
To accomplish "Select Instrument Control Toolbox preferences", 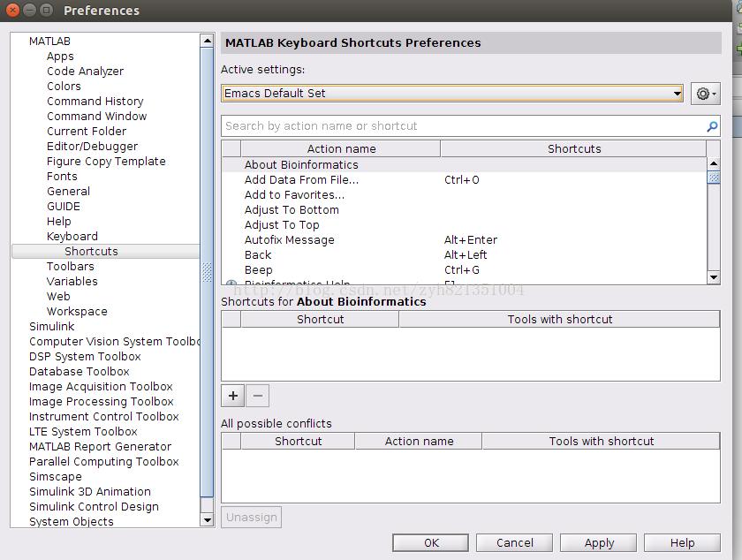I will click(x=103, y=417).
